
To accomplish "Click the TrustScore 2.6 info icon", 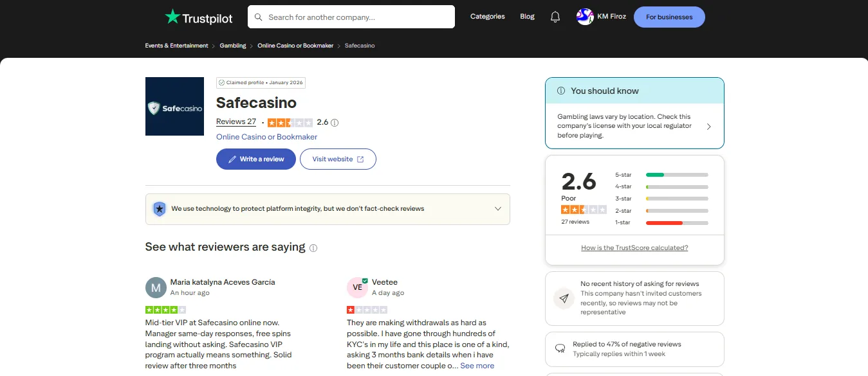I will (335, 123).
